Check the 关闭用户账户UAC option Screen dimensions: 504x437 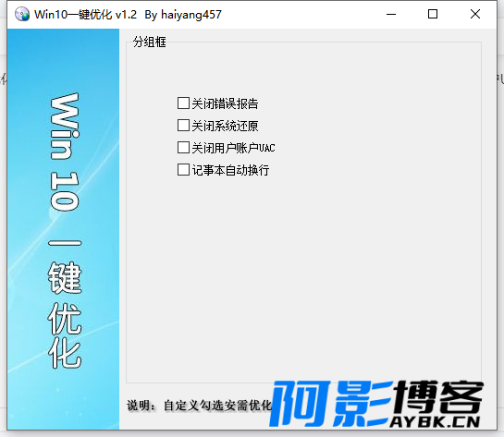coord(183,148)
